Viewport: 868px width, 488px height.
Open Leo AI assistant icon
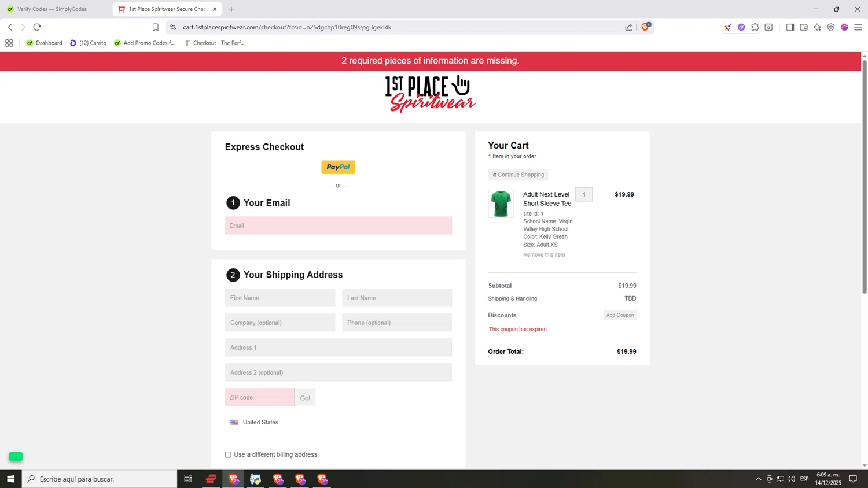[x=817, y=27]
